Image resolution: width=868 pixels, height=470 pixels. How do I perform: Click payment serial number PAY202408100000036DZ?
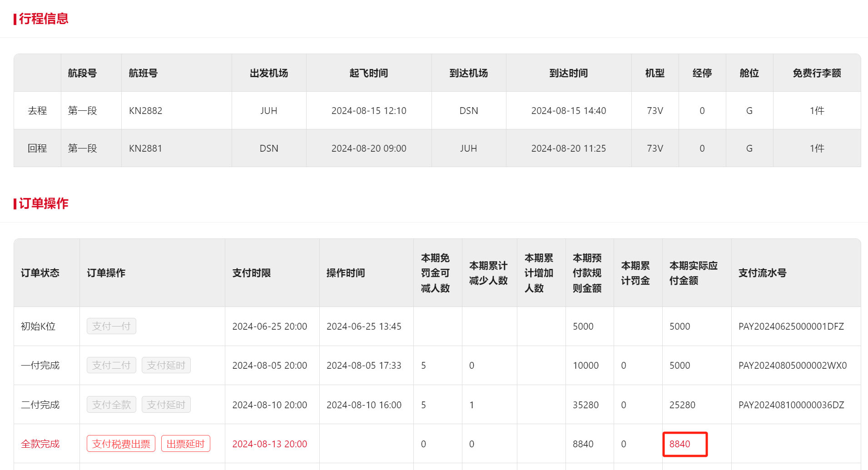791,405
